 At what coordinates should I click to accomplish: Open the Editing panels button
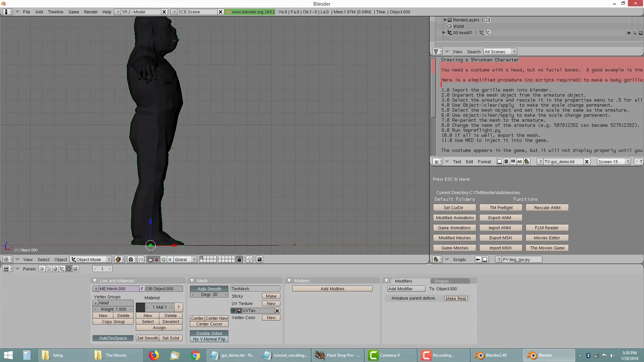point(68,269)
